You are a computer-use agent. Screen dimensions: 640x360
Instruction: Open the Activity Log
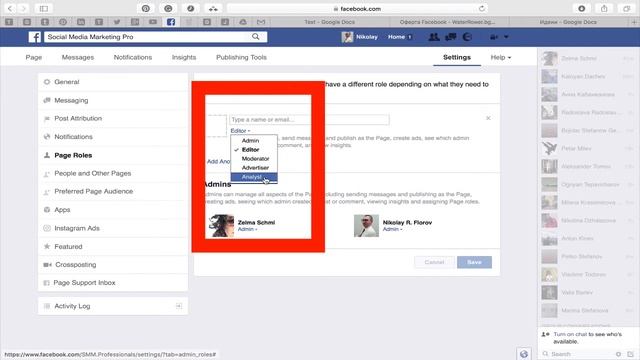[113, 306]
